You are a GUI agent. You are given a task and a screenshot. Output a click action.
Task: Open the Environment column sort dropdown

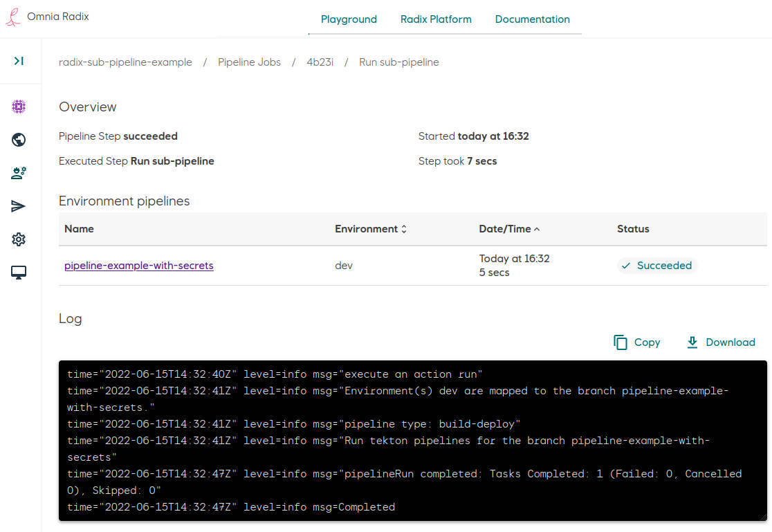point(403,229)
